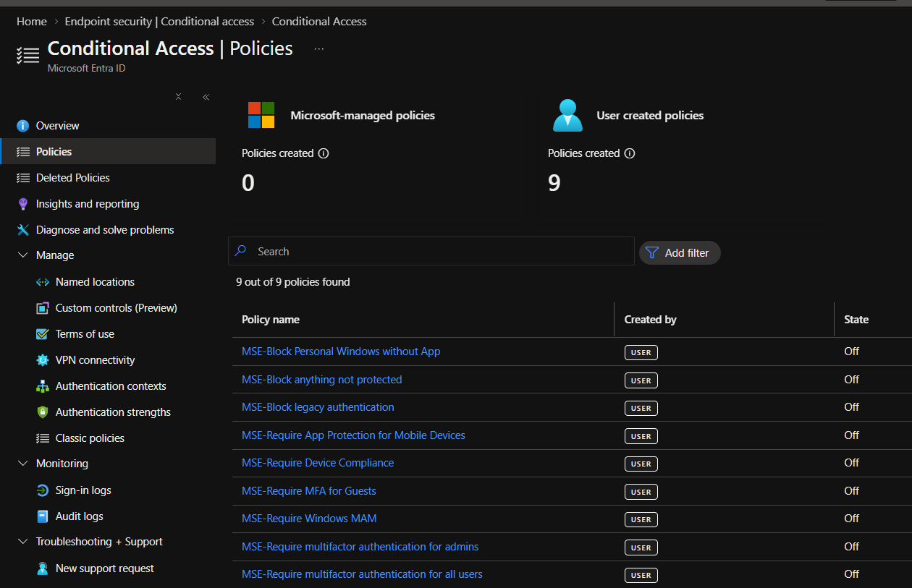Open MSE-Block legacy authentication policy
This screenshot has width=912, height=588.
(x=317, y=406)
